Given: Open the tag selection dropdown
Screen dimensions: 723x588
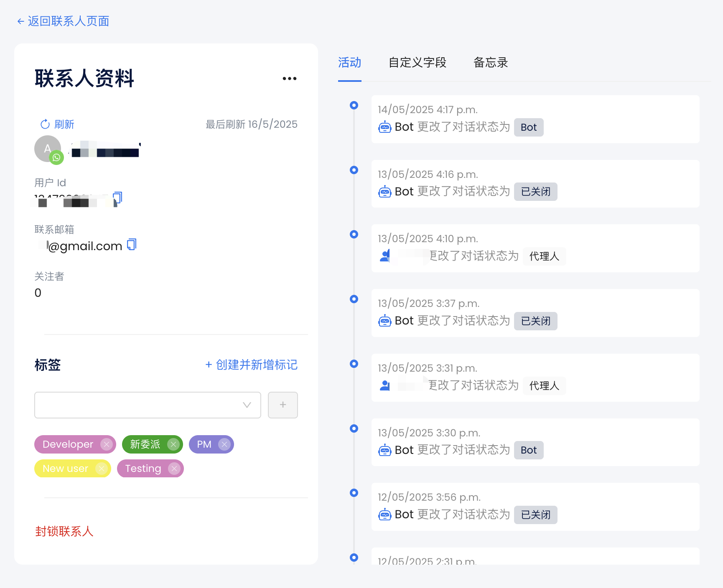Looking at the screenshot, I should [148, 405].
